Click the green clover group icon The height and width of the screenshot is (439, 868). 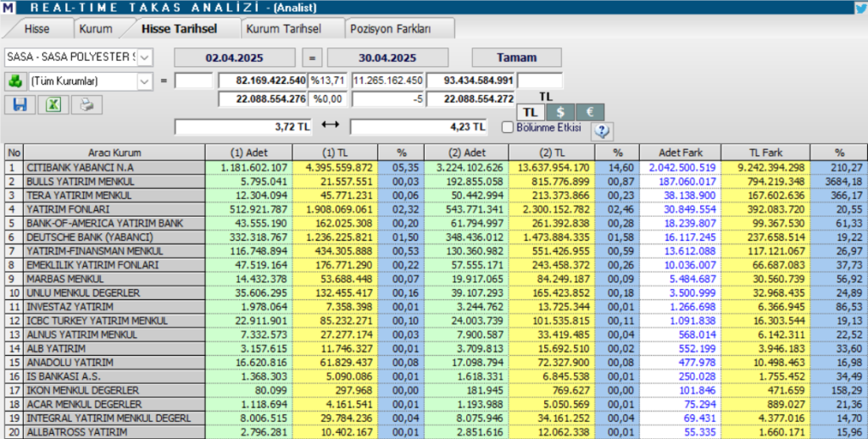[15, 81]
